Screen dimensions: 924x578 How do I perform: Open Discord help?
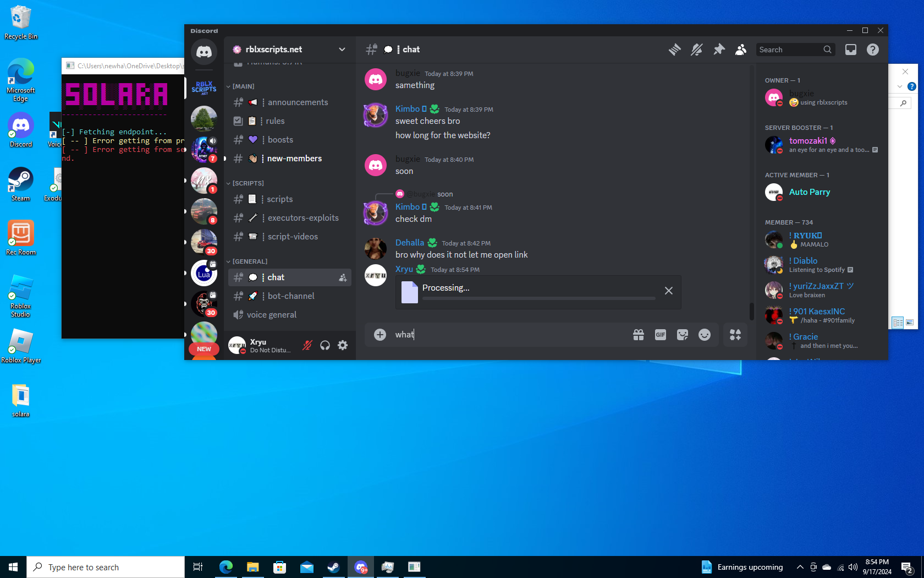click(x=873, y=50)
